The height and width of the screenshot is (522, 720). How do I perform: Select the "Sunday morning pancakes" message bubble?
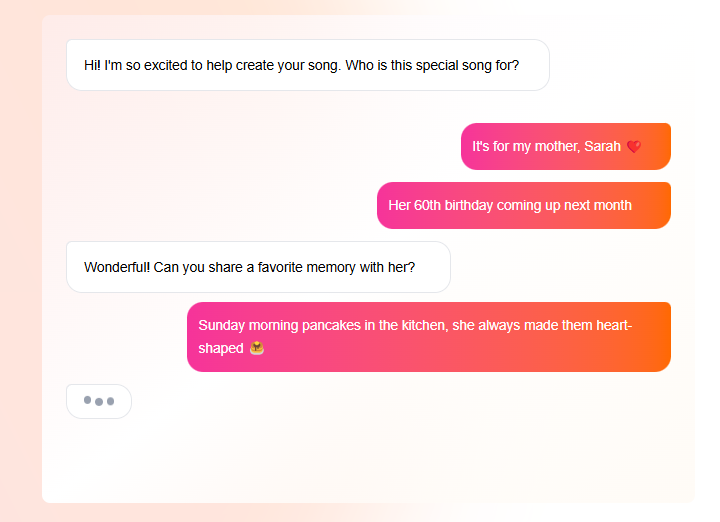[x=428, y=336]
